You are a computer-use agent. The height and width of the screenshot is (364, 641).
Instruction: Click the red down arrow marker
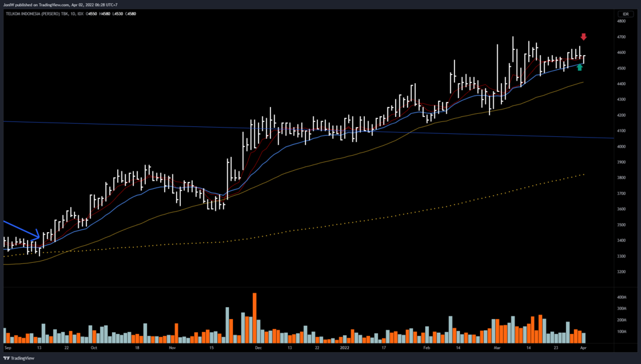pos(583,37)
